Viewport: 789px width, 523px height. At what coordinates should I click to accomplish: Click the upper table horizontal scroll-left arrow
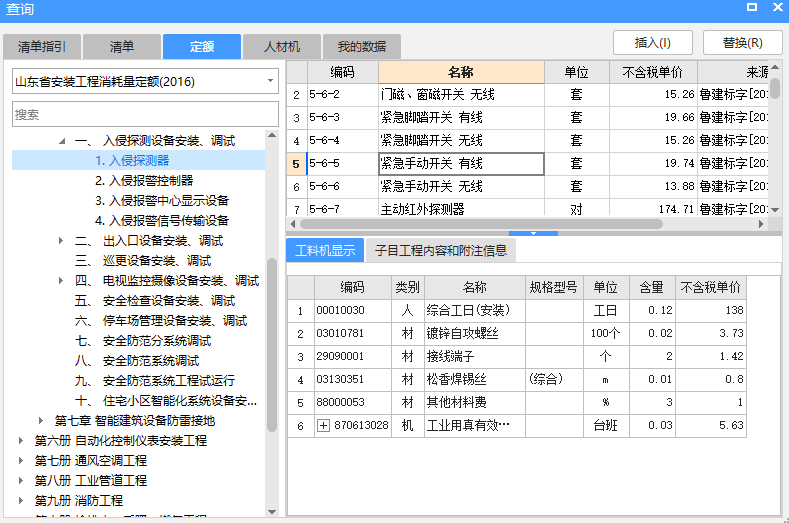(x=293, y=223)
